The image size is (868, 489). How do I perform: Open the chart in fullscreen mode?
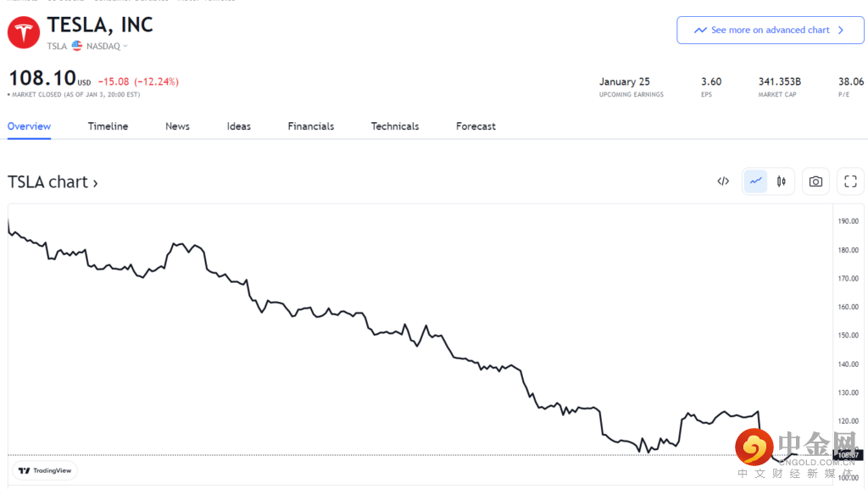[850, 181]
